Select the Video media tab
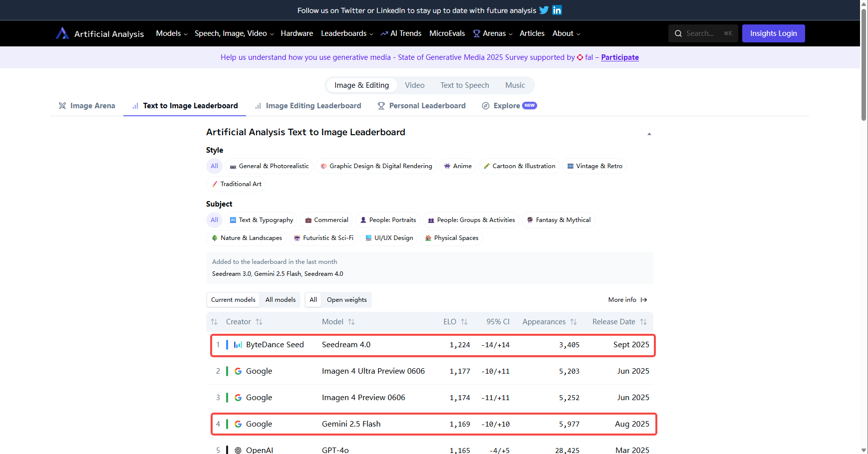The width and height of the screenshot is (868, 454). pos(414,85)
